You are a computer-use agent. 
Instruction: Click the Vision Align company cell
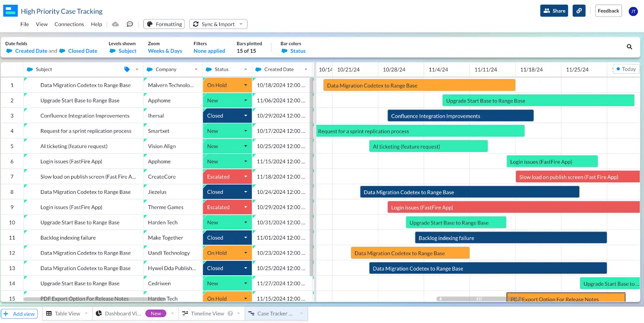173,146
